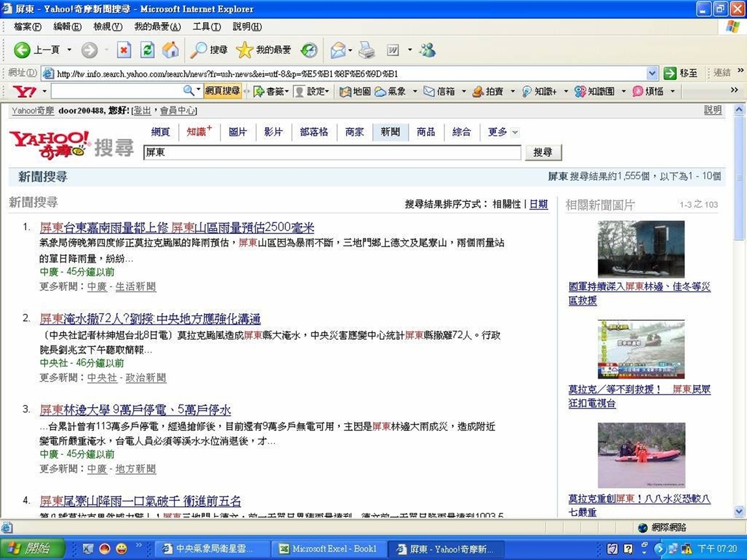The width and height of the screenshot is (747, 560).
Task: Open browsing History clock icon
Action: point(309,50)
